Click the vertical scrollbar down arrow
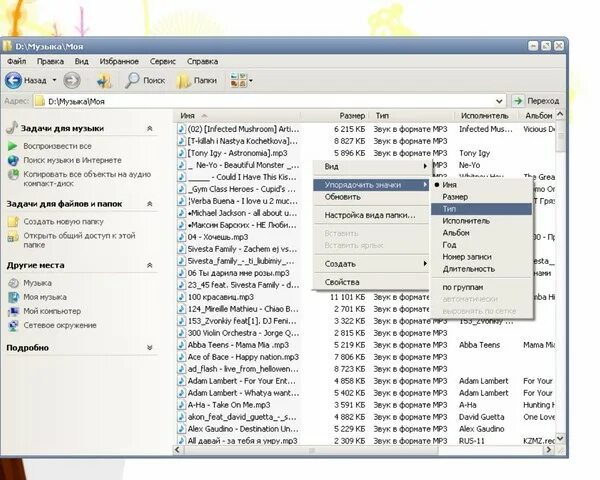600x480 pixels. pos(559,438)
